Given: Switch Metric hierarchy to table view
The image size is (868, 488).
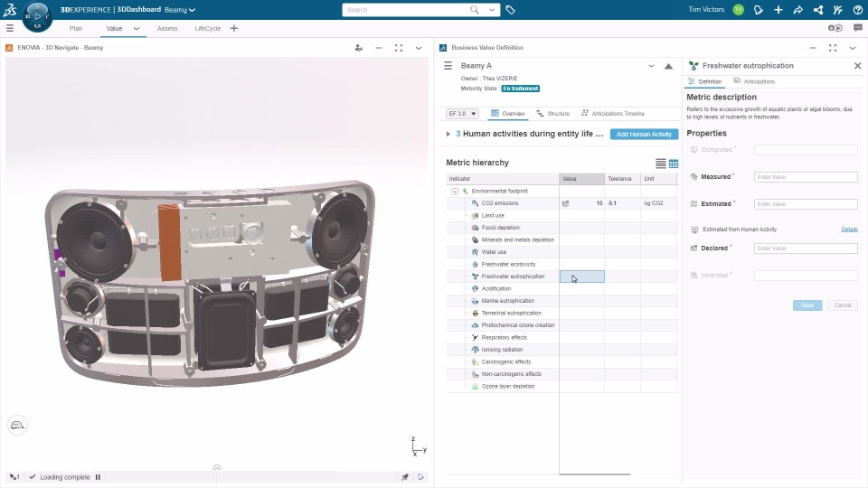Looking at the screenshot, I should tap(674, 164).
